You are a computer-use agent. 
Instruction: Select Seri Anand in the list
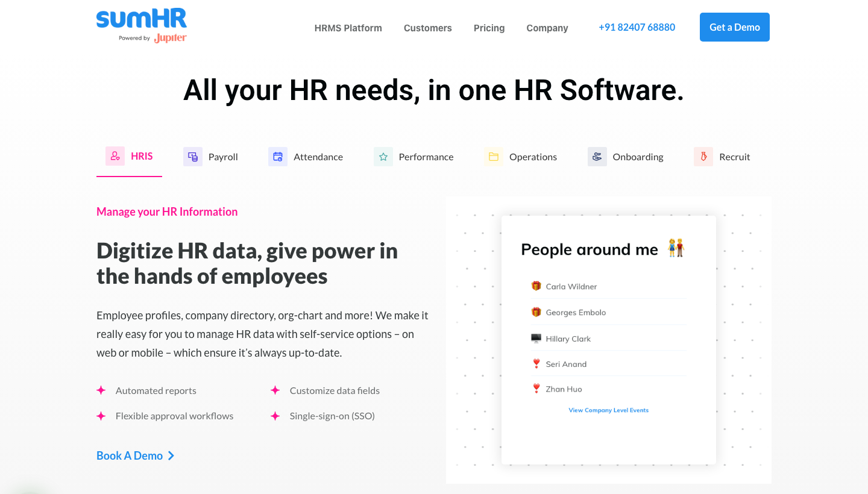click(566, 364)
